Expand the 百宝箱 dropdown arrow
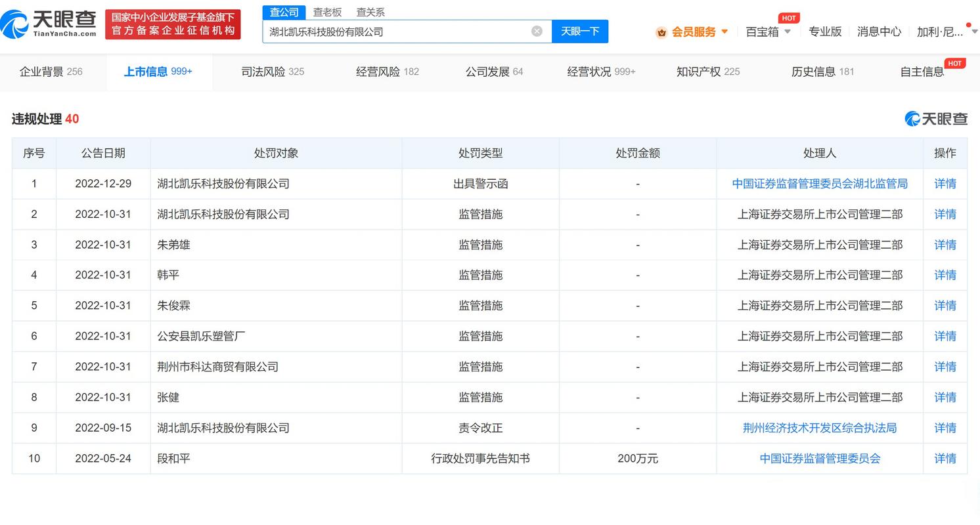The height and width of the screenshot is (525, 980). [x=788, y=31]
